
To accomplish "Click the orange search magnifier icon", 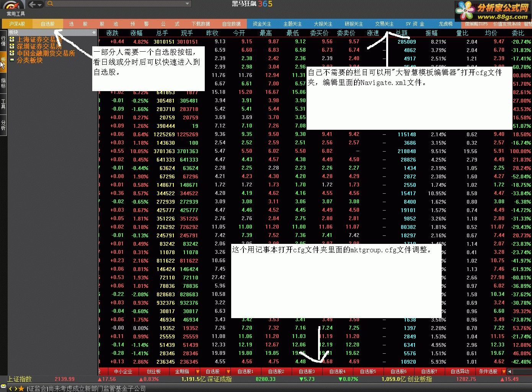I will pyautogui.click(x=50, y=4).
